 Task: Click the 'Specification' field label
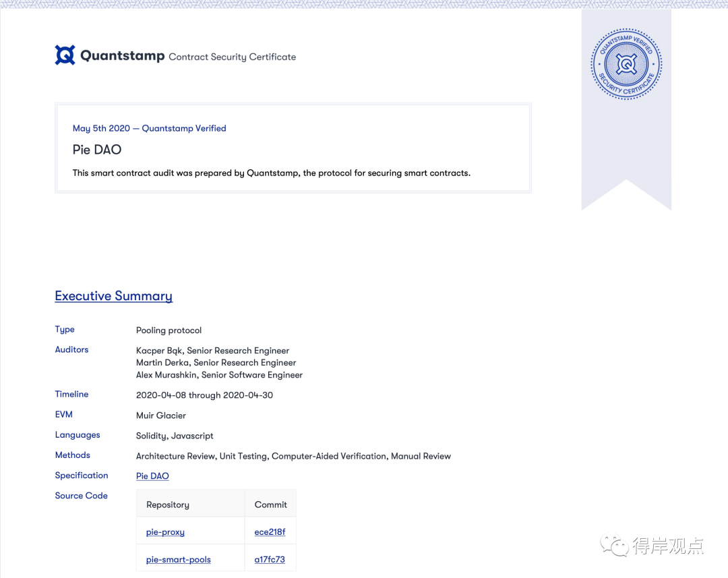(x=82, y=475)
